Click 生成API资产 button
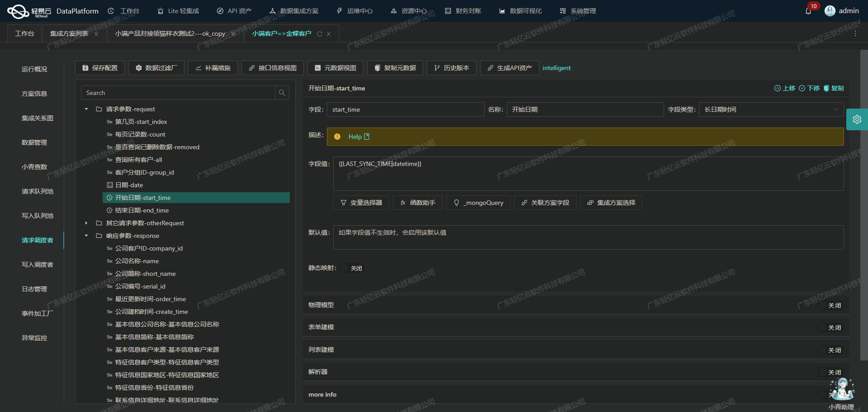 509,68
